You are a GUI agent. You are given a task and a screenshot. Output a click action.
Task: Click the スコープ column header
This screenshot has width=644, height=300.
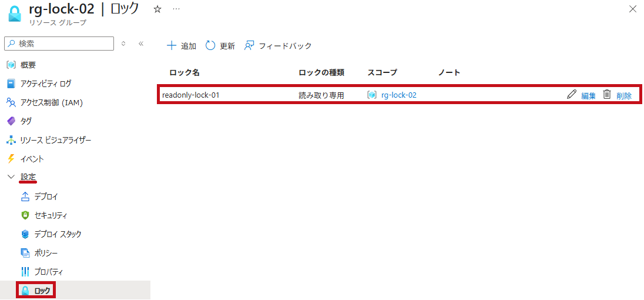(x=383, y=73)
